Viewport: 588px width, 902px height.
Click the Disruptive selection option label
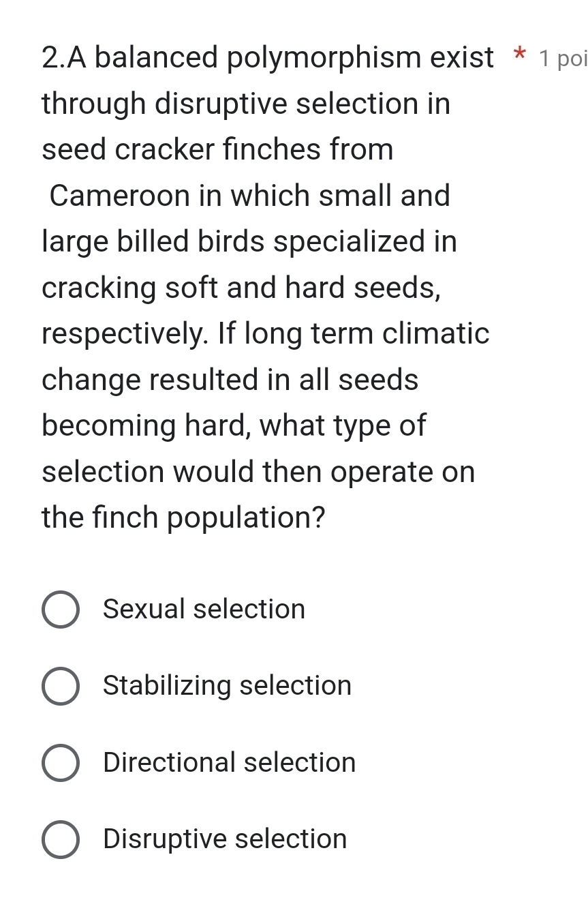(225, 839)
